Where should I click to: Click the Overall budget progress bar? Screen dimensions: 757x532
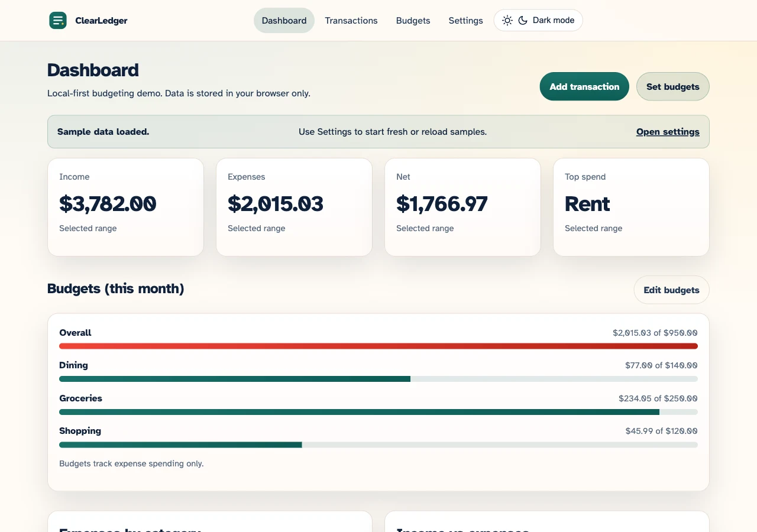click(x=378, y=346)
